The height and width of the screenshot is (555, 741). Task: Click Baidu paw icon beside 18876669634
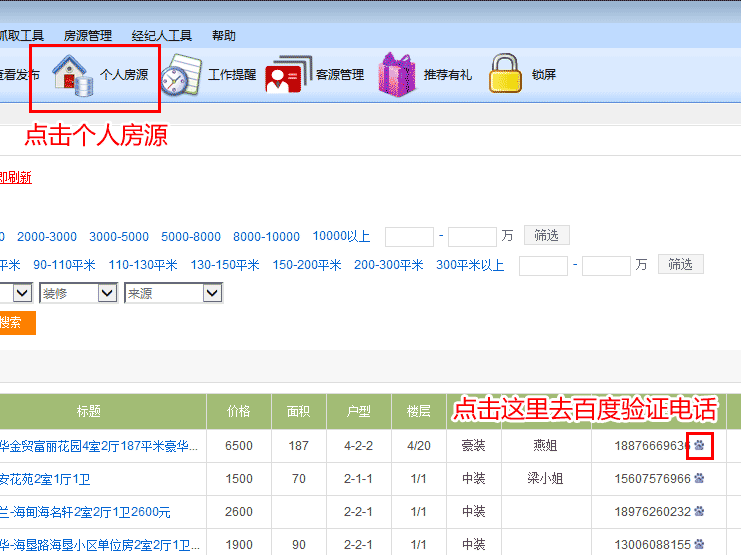point(700,445)
